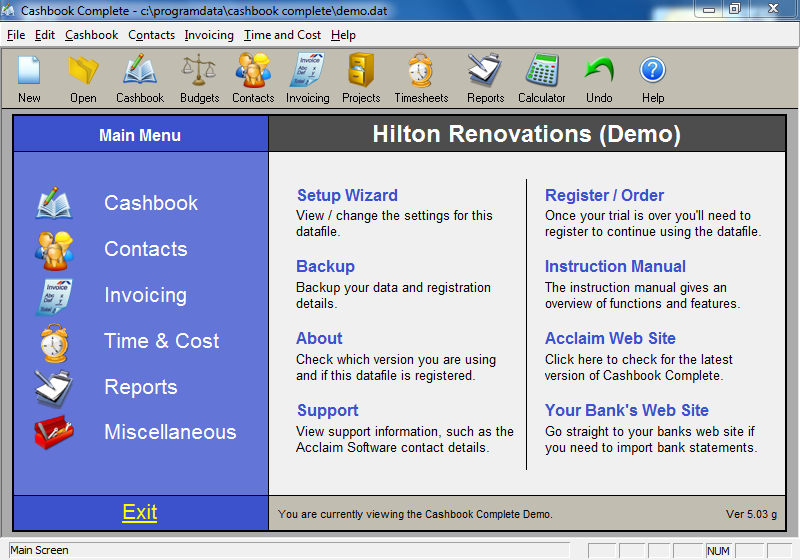Screen dimensions: 800x560
Task: Click the Reports clipboard icon in Main Menu
Action: click(54, 389)
